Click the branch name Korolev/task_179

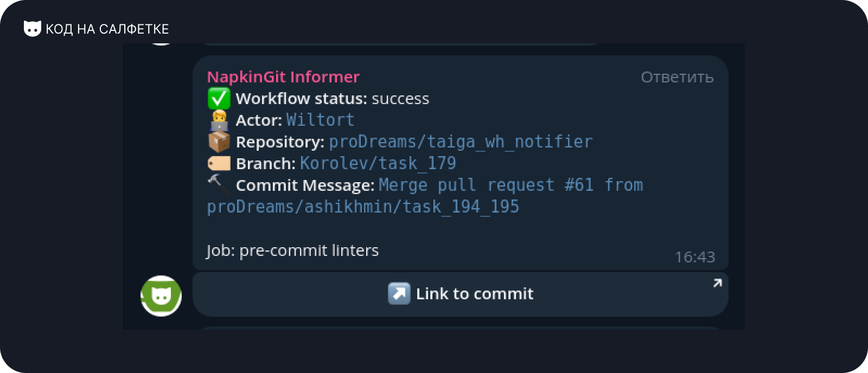pyautogui.click(x=378, y=163)
